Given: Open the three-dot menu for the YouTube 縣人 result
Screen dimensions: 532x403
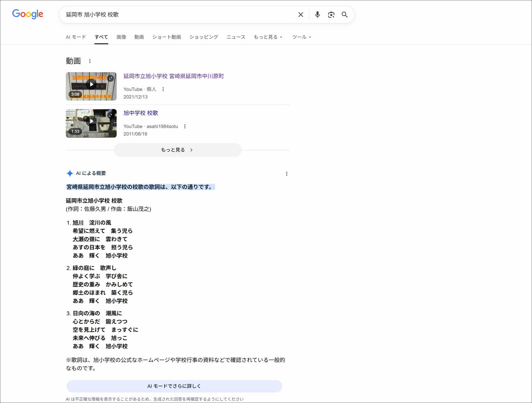Looking at the screenshot, I should tap(163, 89).
